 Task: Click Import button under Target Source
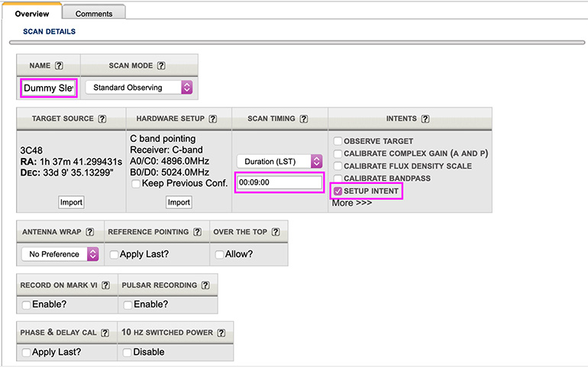click(x=71, y=202)
